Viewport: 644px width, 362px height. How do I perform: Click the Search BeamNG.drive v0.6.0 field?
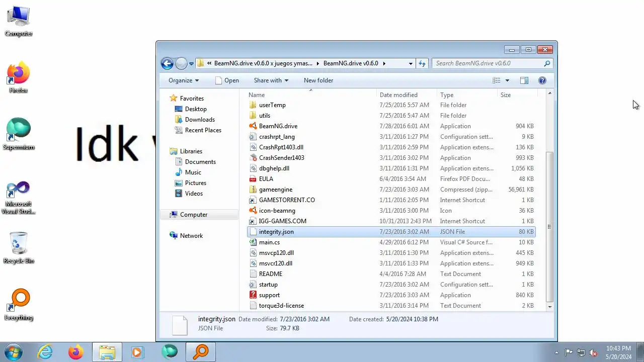tap(492, 63)
